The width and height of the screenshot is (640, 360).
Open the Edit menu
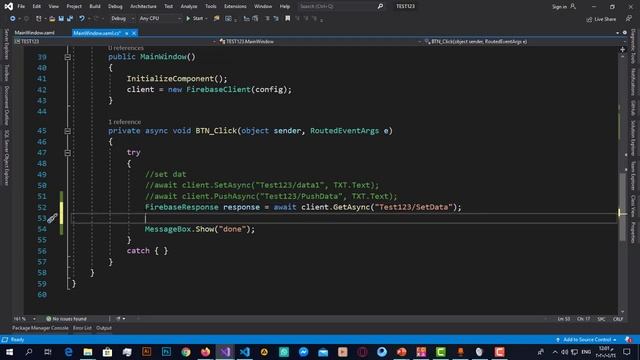coord(37,7)
